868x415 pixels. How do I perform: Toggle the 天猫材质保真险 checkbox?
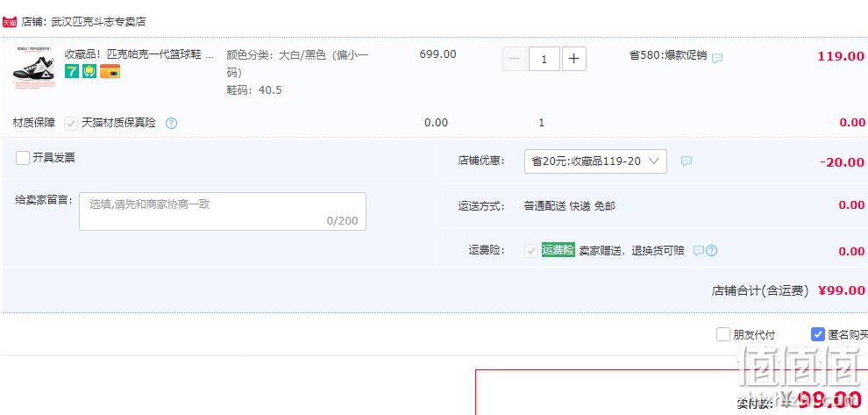click(71, 124)
